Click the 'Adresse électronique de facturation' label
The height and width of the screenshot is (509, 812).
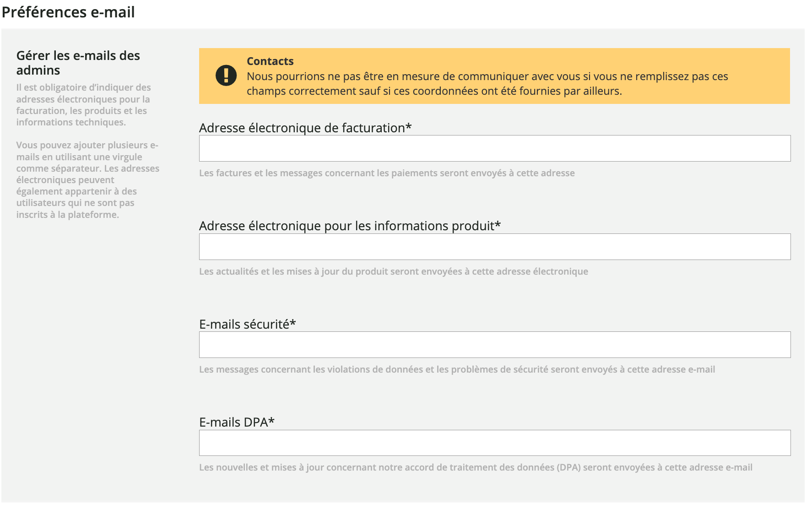[302, 128]
